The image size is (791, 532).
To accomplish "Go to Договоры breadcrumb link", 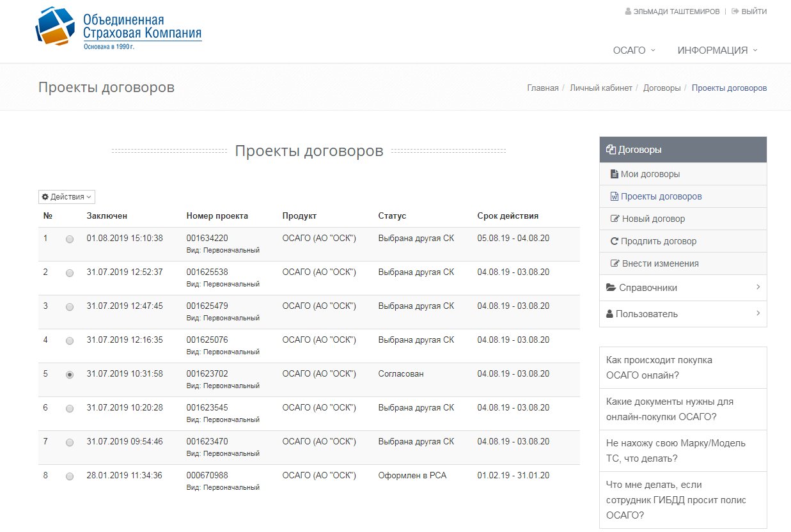I will [662, 88].
